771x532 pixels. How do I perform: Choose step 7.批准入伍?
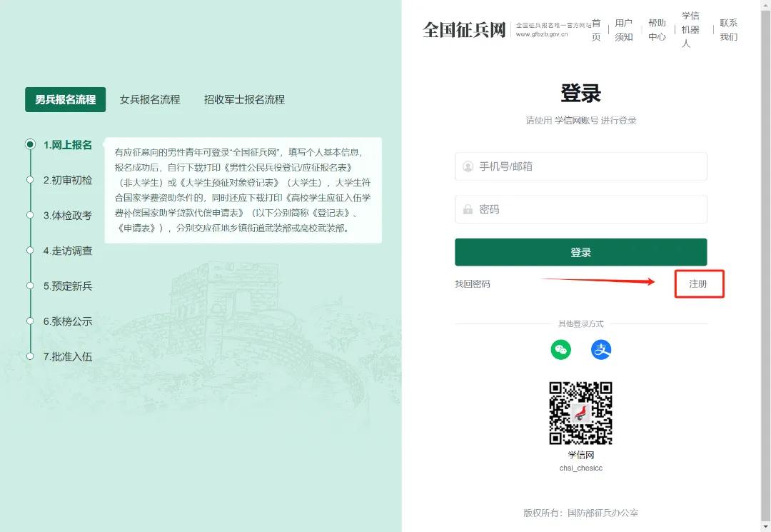coord(68,356)
